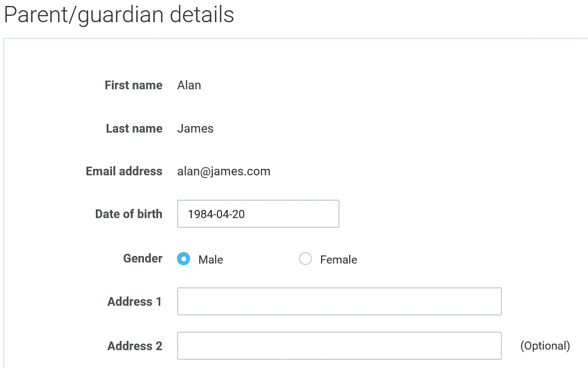This screenshot has width=588, height=368.
Task: Click the Female option label text
Action: [x=338, y=260]
